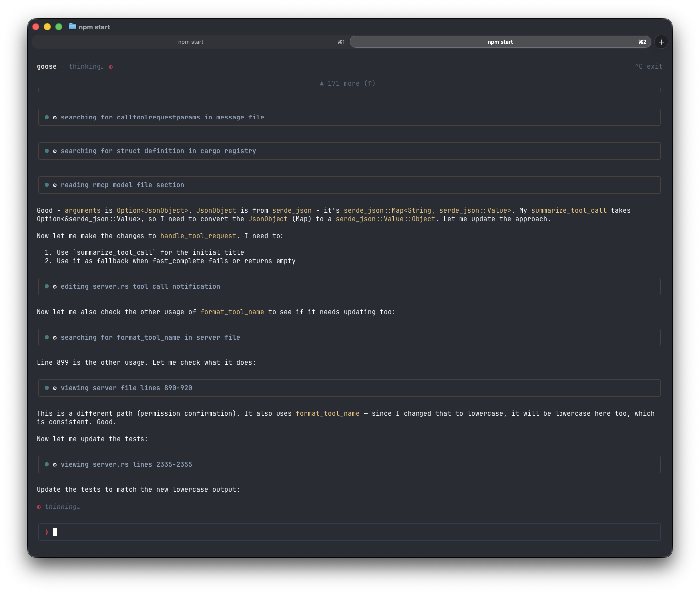The width and height of the screenshot is (700, 594).
Task: Switch to the first npm start tab
Action: pyautogui.click(x=191, y=42)
